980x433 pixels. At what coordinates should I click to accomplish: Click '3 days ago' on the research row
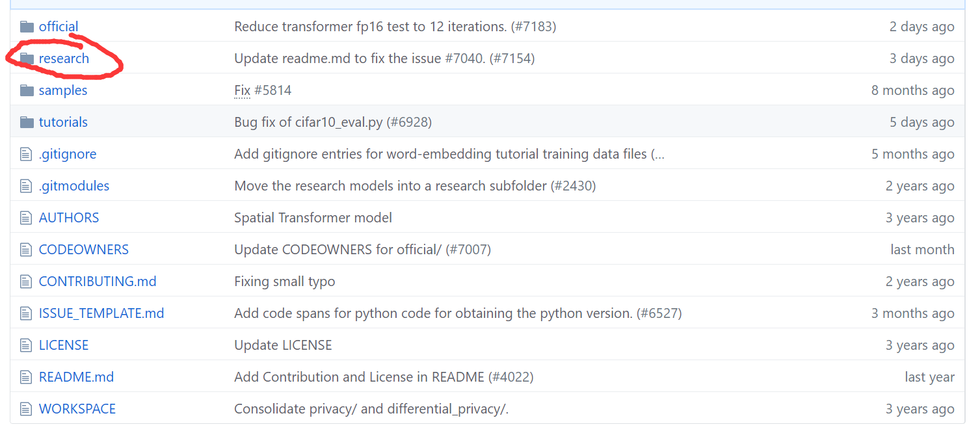click(x=921, y=58)
